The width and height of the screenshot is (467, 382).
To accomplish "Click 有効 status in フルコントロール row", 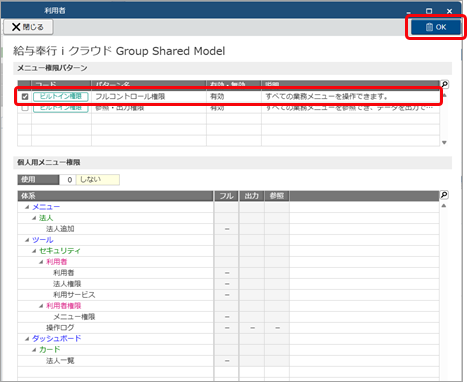I will point(217,97).
